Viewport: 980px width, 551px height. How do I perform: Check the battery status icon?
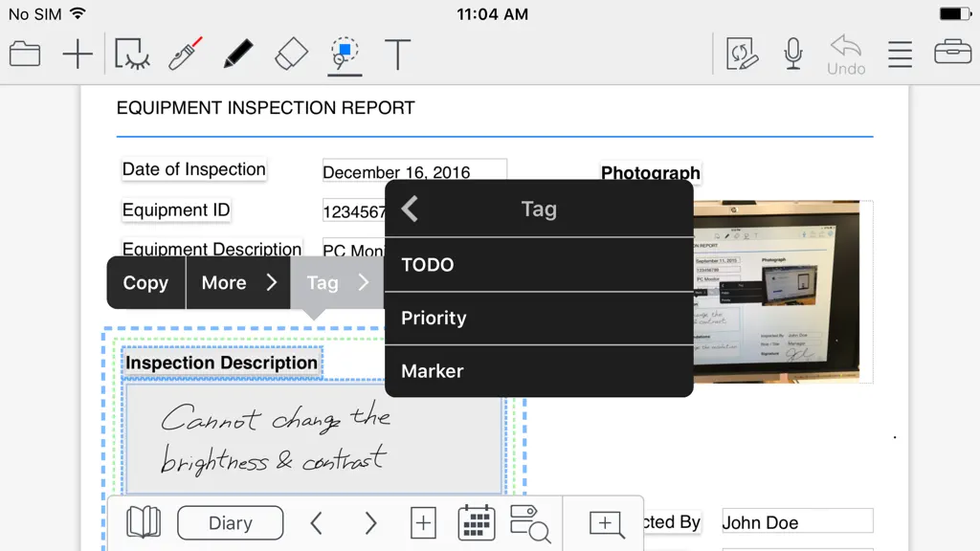[955, 13]
